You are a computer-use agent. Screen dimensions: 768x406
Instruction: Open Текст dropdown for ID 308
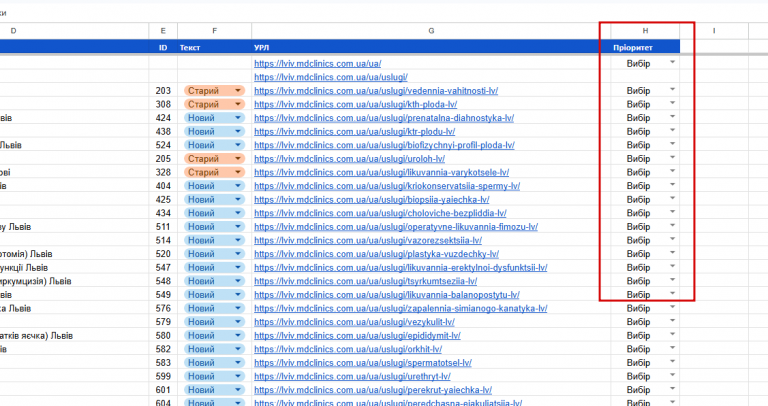[238, 104]
